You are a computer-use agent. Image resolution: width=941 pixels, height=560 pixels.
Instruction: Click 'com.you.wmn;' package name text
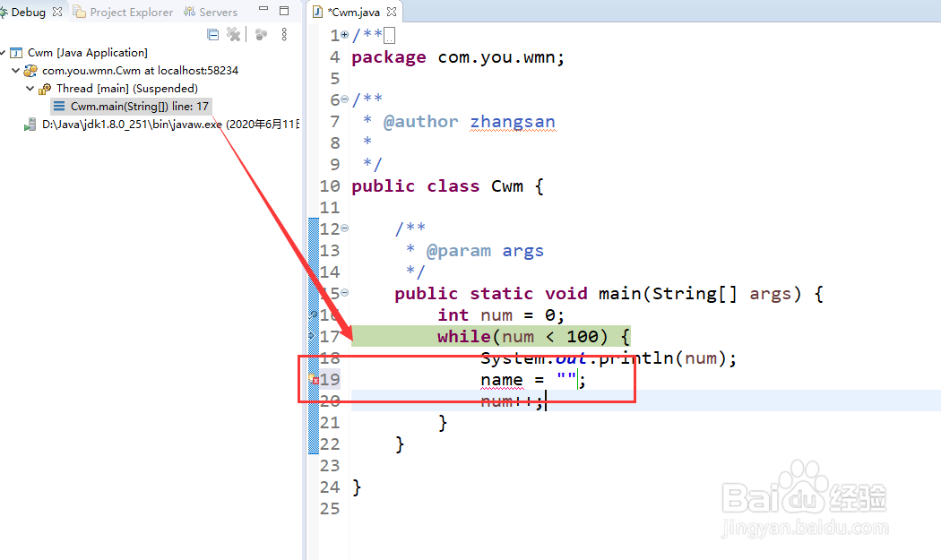(x=502, y=57)
